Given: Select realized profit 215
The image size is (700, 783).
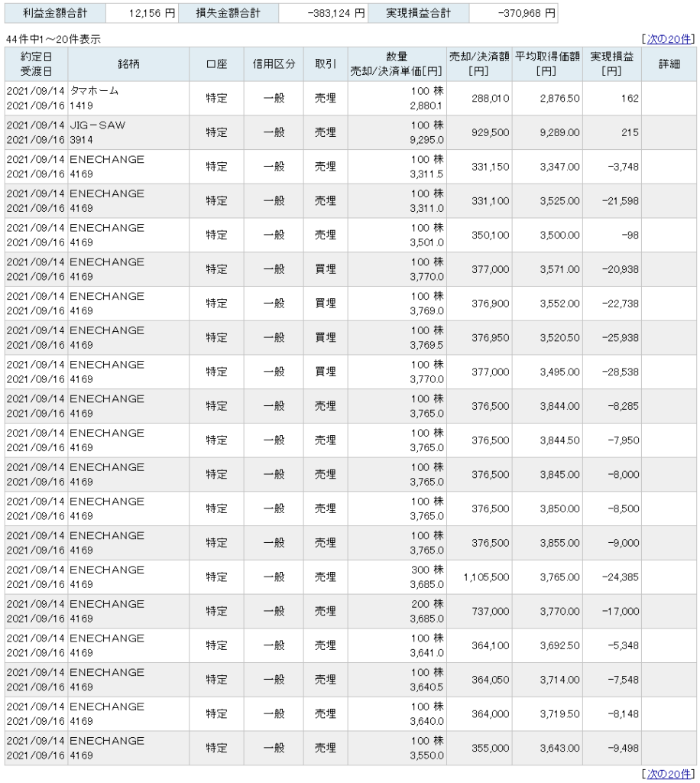Looking at the screenshot, I should pyautogui.click(x=630, y=132).
